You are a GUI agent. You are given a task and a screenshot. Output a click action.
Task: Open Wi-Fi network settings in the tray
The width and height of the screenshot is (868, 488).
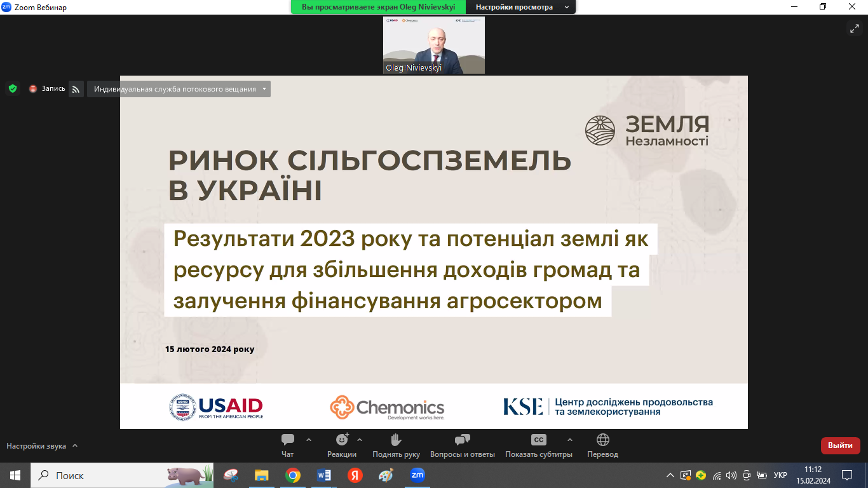point(717,475)
